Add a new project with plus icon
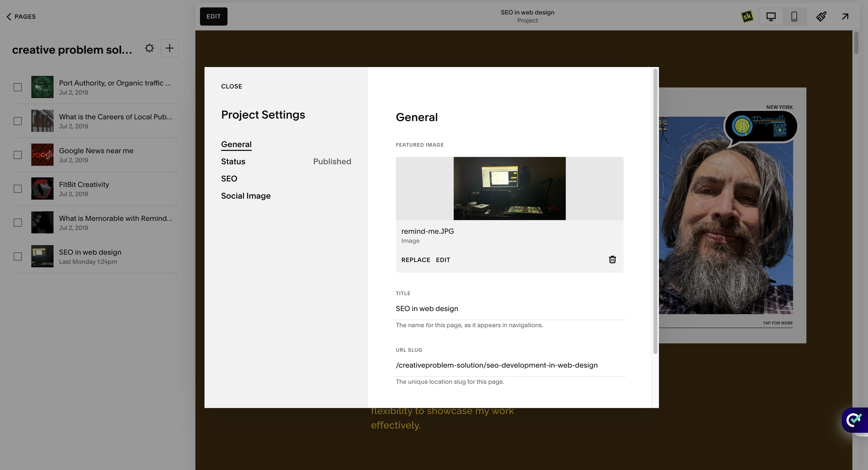Image resolution: width=868 pixels, height=470 pixels. (x=169, y=48)
